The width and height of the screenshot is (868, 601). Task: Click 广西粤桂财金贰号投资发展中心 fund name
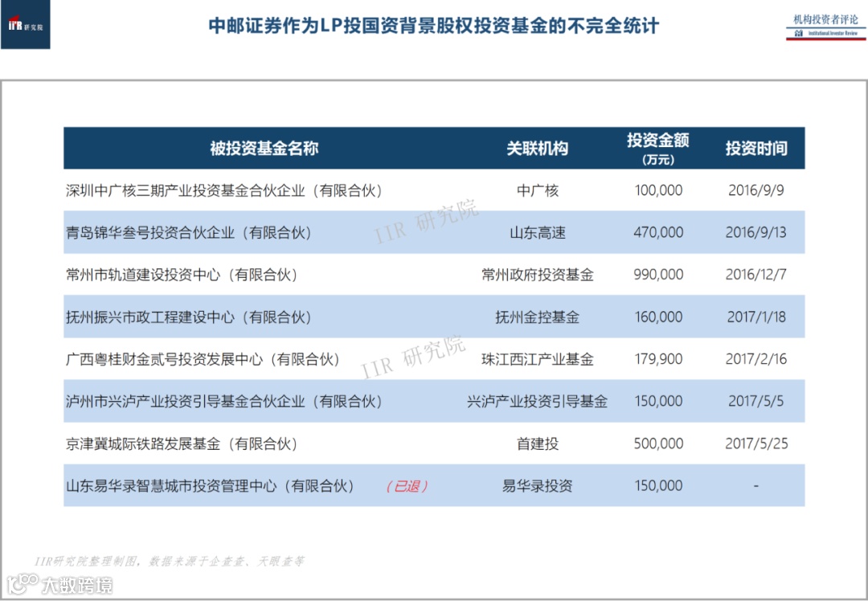[x=203, y=359]
